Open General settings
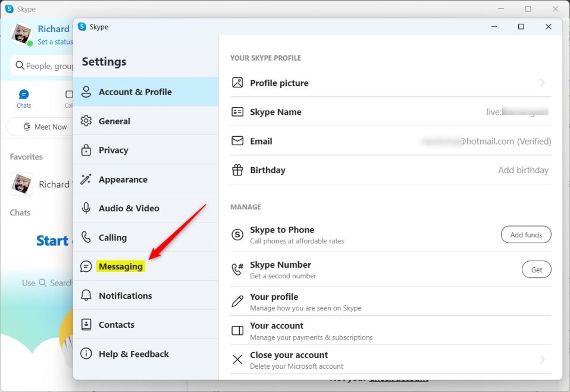The image size is (570, 392). [x=145, y=121]
